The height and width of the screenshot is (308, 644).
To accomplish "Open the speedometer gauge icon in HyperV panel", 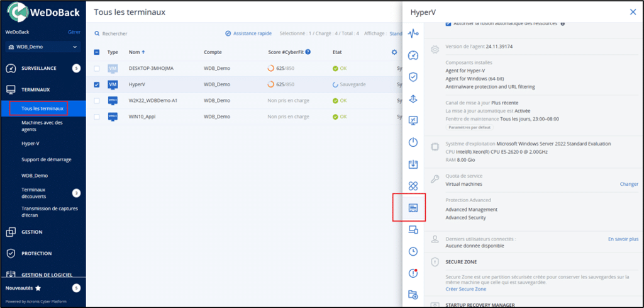I will (x=413, y=55).
